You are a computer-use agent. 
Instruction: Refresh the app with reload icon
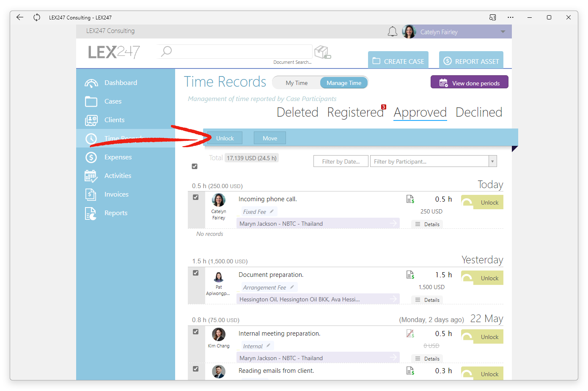coord(37,17)
